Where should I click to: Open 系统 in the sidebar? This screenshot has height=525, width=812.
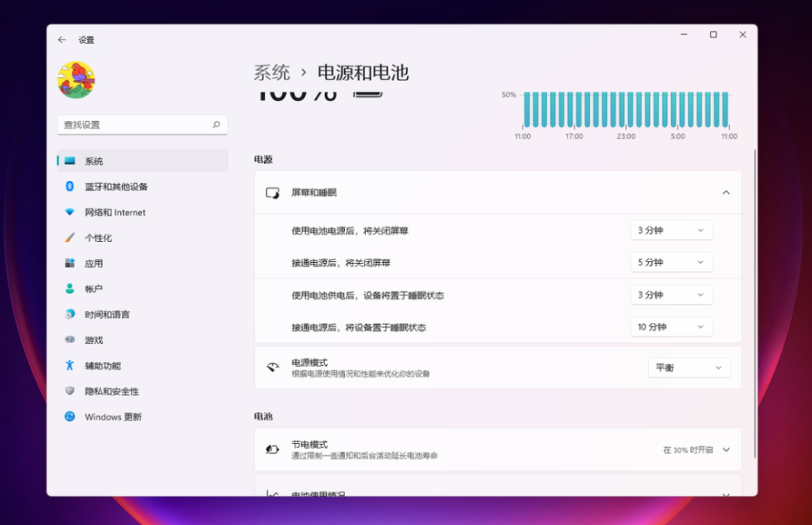point(143,161)
